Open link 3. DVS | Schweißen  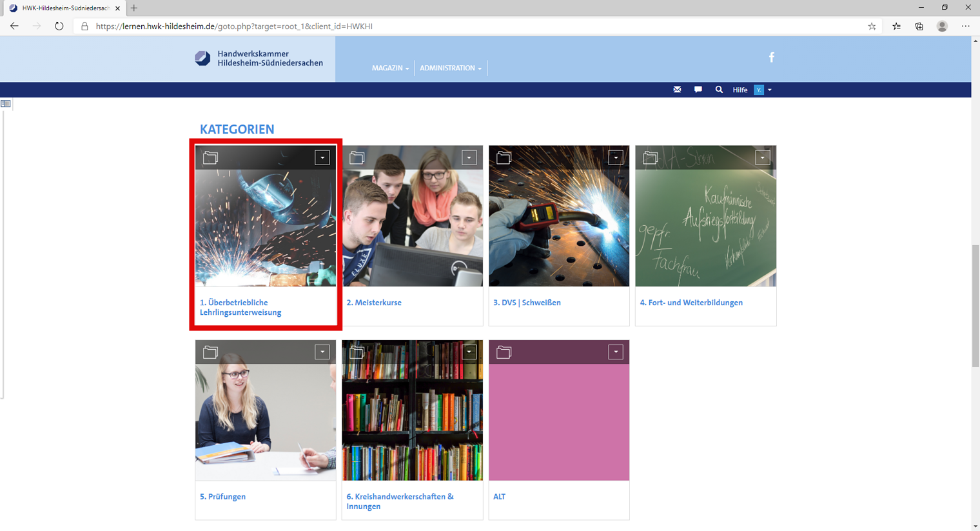click(527, 303)
